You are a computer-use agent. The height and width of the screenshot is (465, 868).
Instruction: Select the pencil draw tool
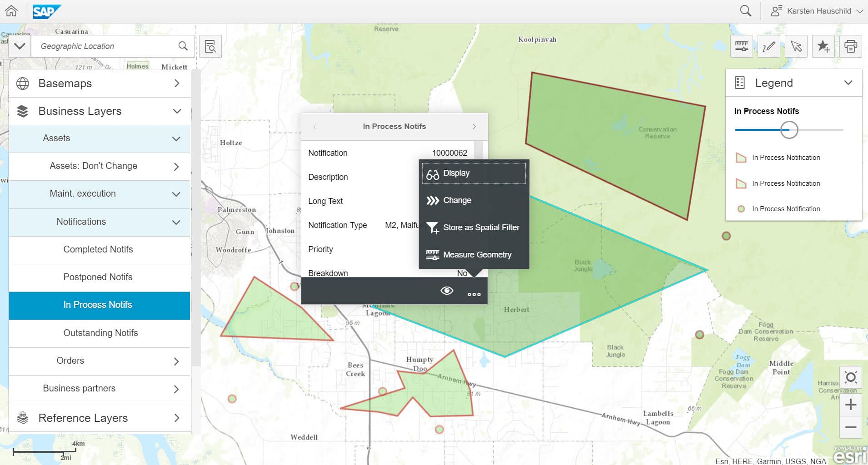pos(768,46)
